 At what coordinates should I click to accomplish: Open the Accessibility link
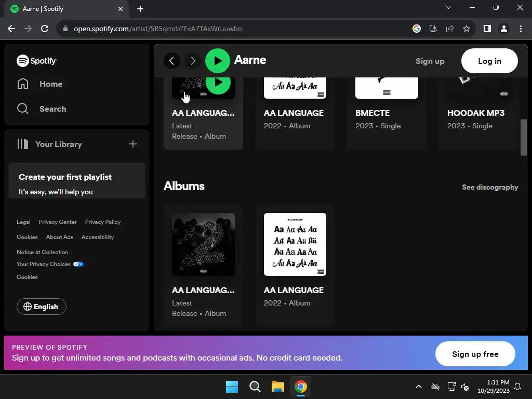pyautogui.click(x=98, y=237)
